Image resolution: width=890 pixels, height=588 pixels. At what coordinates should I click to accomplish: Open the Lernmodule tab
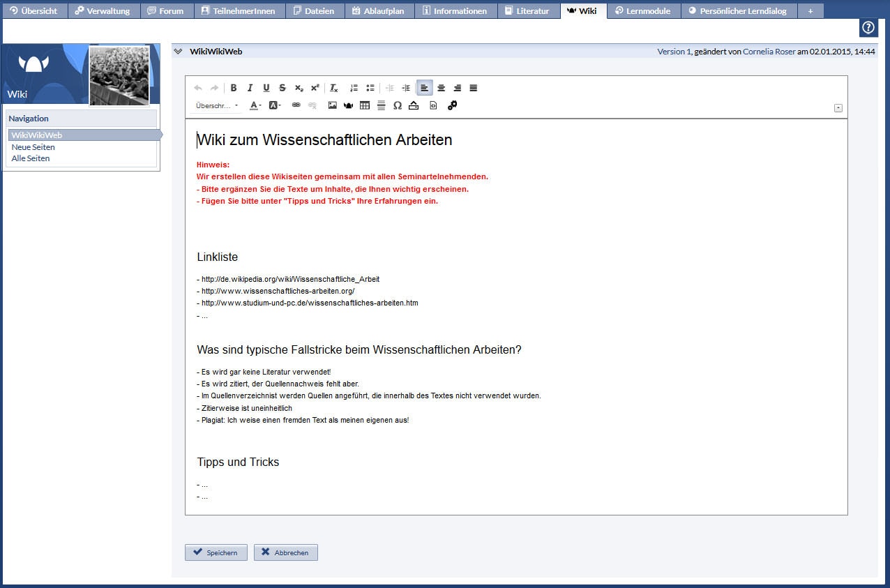coord(642,11)
